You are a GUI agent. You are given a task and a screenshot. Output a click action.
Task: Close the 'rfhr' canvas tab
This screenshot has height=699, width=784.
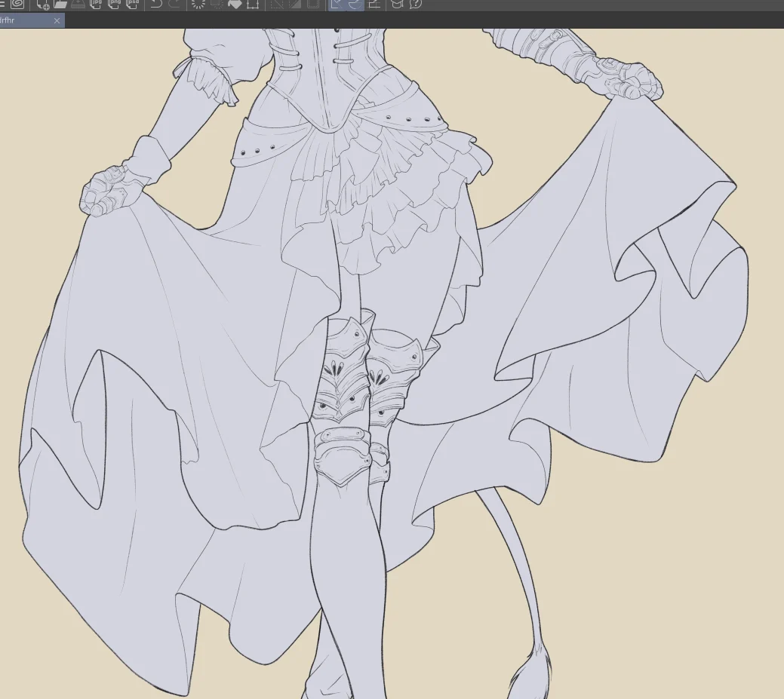pyautogui.click(x=57, y=21)
